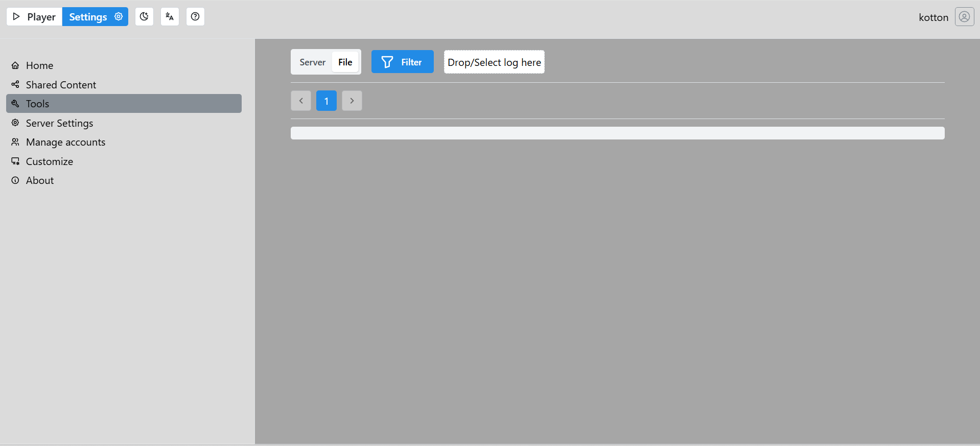This screenshot has width=980, height=446.
Task: Open the user account avatar icon
Action: click(x=964, y=17)
